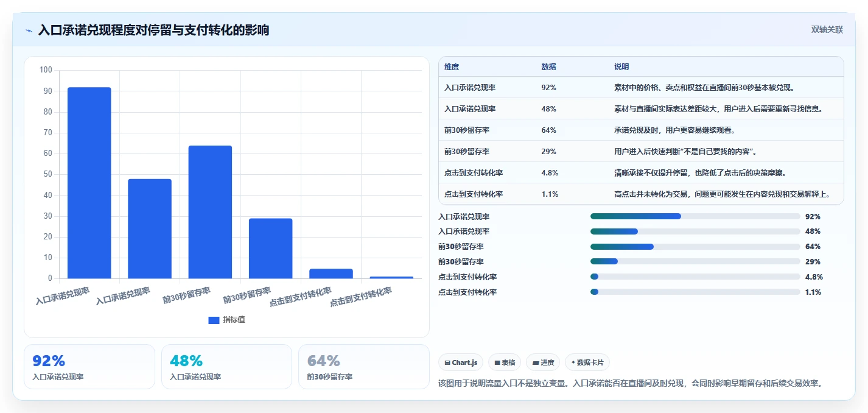Image resolution: width=868 pixels, height=413 pixels.
Task: Open the gray 64% data card
Action: [364, 367]
